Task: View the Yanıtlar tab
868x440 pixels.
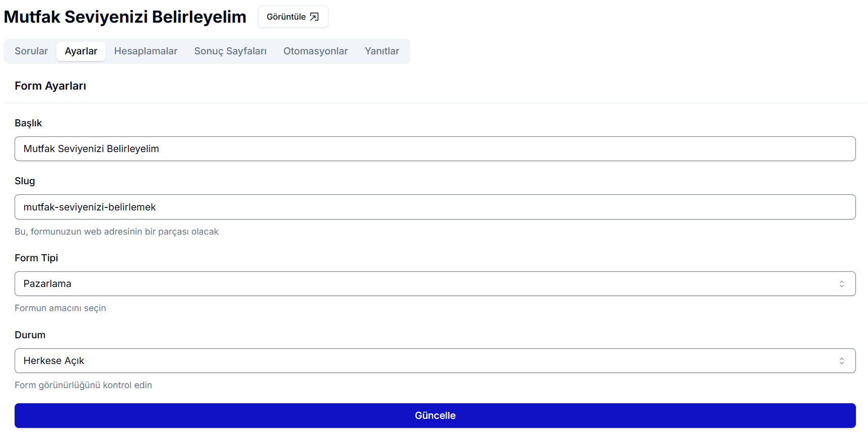Action: 381,51
